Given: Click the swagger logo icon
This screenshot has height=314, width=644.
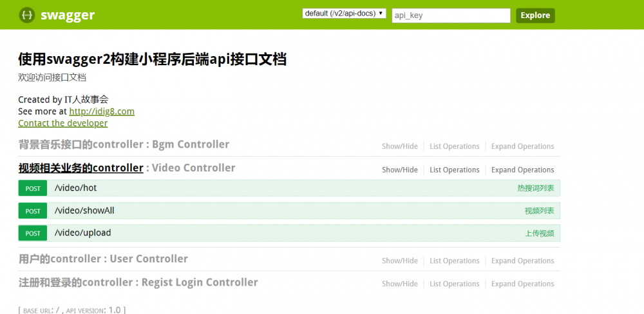Looking at the screenshot, I should pyautogui.click(x=27, y=15).
